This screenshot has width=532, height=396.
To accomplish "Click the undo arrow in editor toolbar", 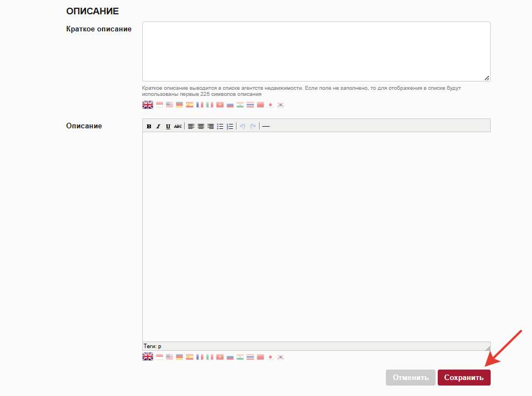I will (x=243, y=126).
